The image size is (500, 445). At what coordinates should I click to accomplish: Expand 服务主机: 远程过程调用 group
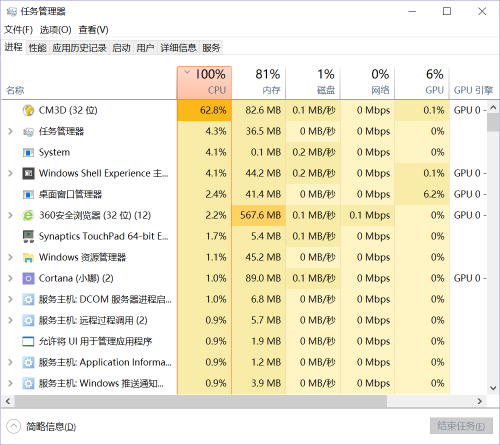[10, 320]
